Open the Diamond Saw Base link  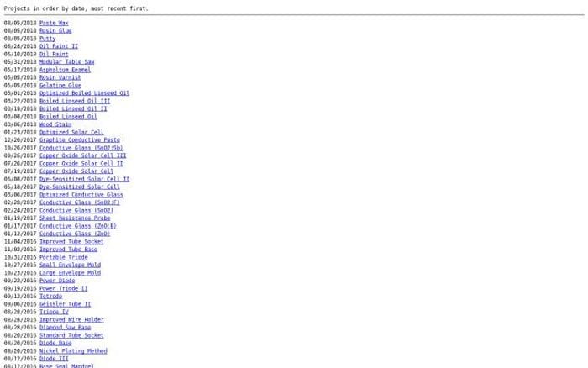pyautogui.click(x=65, y=328)
